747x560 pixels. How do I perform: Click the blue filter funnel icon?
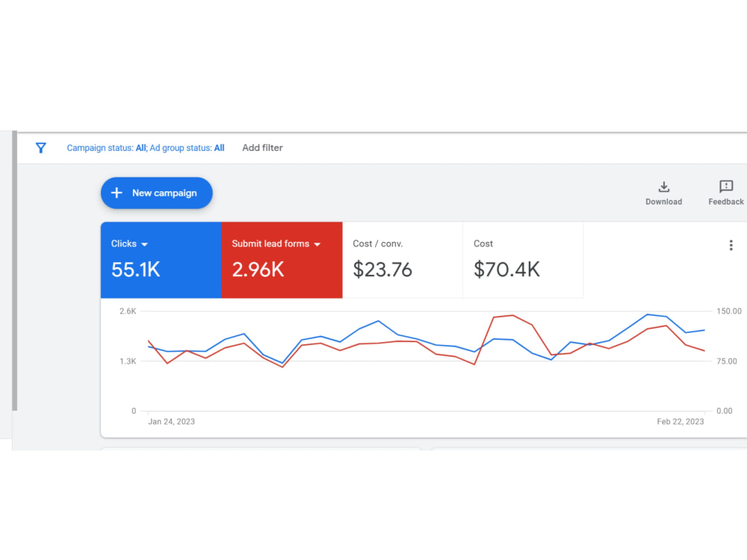41,148
